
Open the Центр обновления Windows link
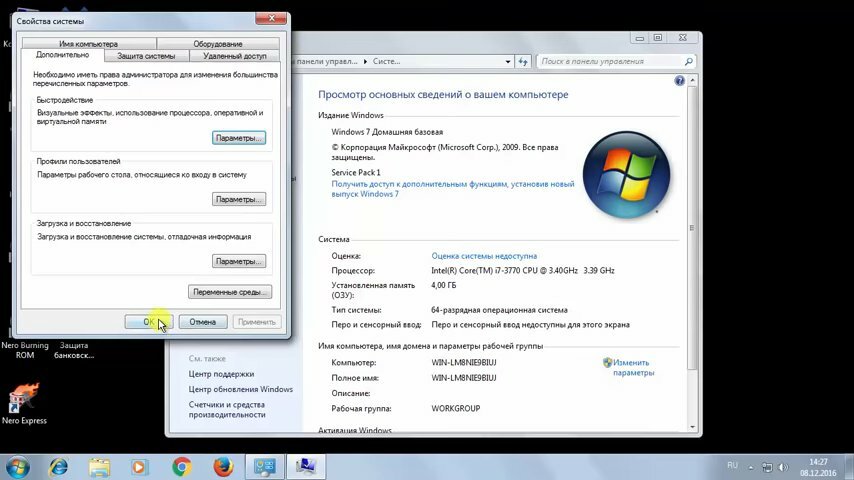point(241,389)
